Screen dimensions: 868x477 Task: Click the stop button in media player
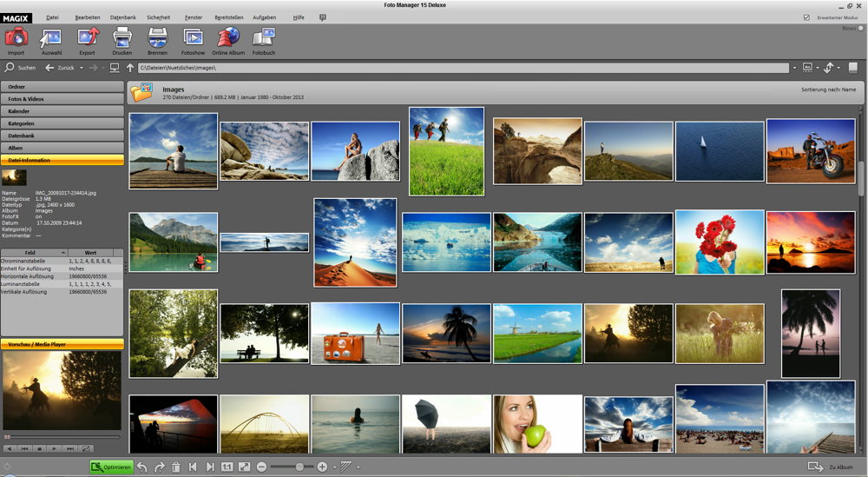click(x=39, y=448)
